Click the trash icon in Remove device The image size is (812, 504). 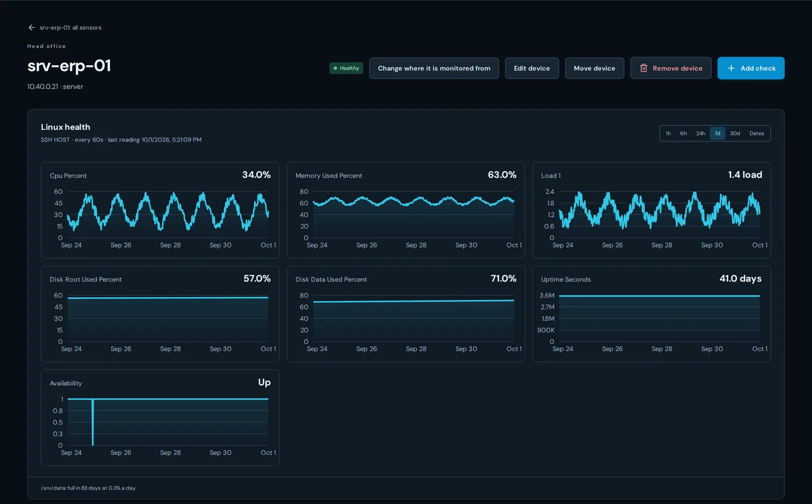tap(644, 68)
